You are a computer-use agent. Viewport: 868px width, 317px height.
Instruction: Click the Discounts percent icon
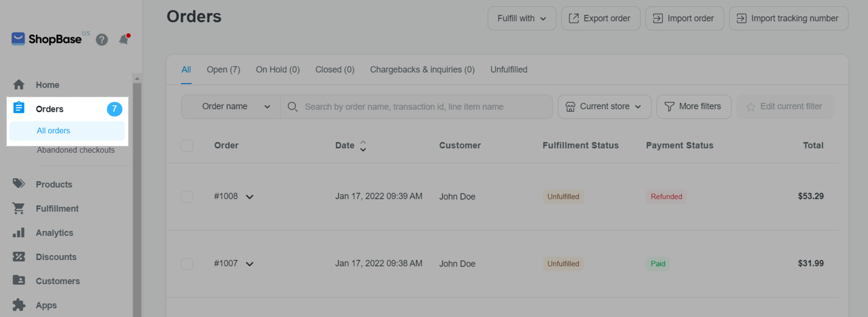pos(19,257)
